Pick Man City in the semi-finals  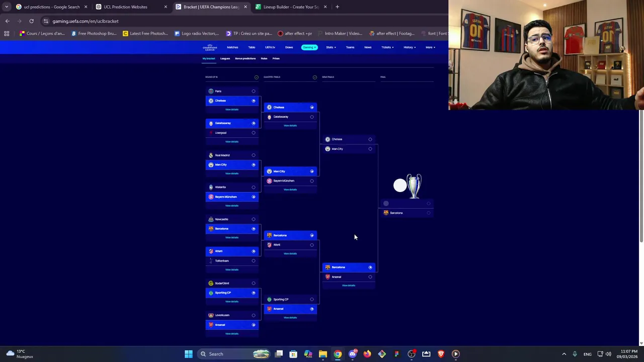(349, 149)
